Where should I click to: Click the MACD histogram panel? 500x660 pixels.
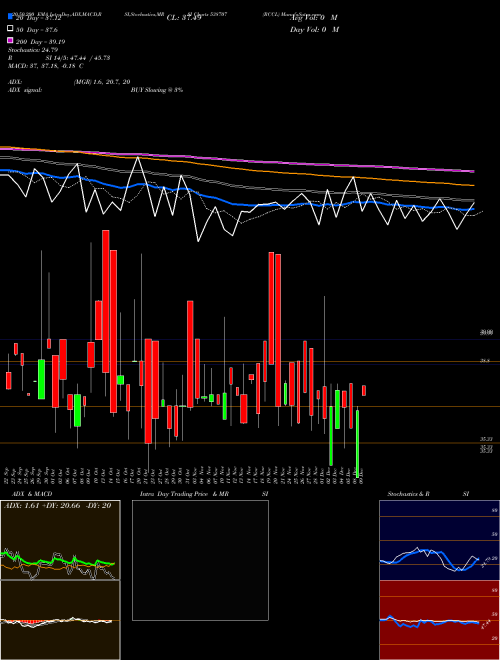(x=60, y=620)
